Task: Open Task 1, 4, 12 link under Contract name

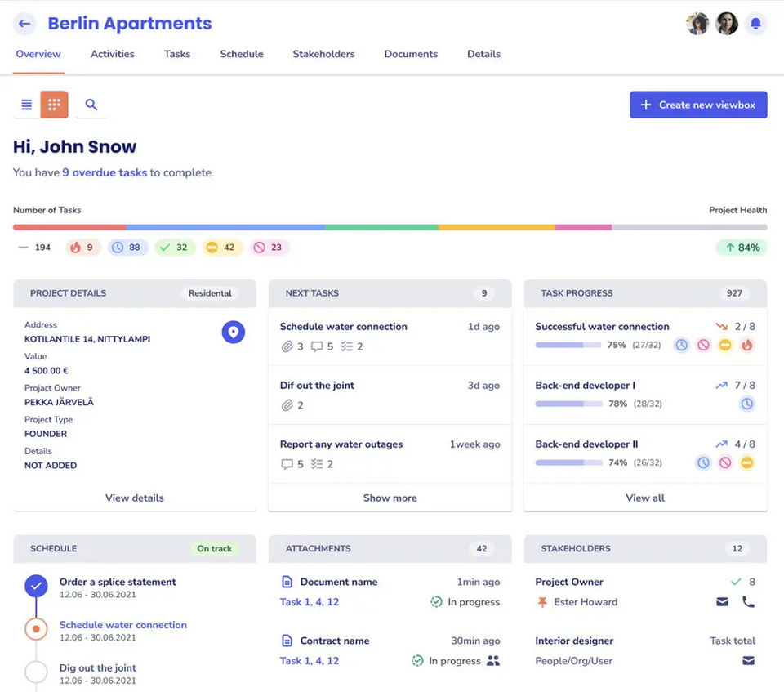Action: tap(310, 661)
